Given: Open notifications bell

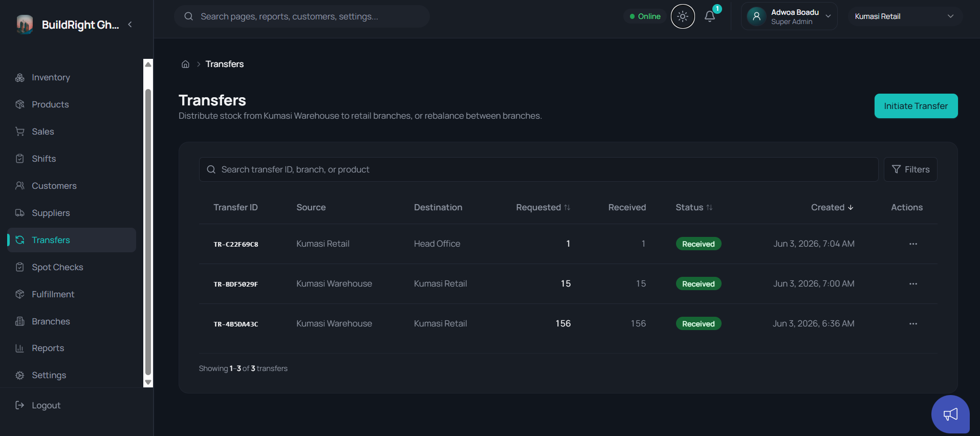Looking at the screenshot, I should pyautogui.click(x=710, y=16).
